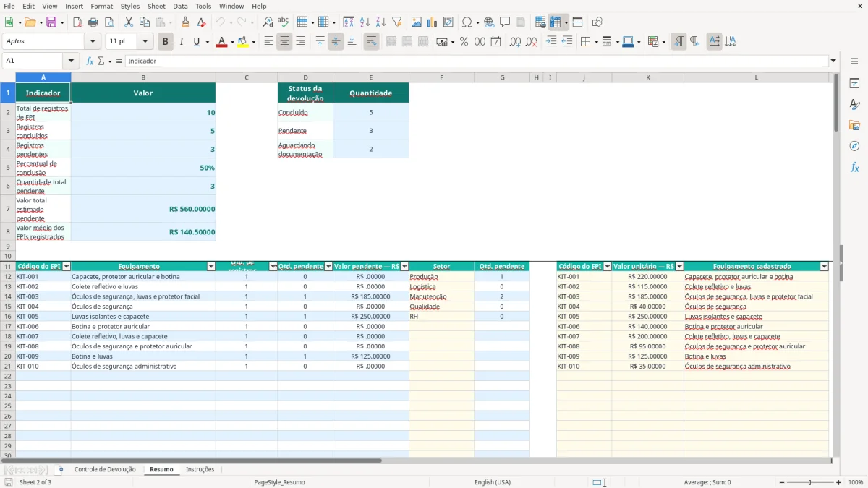The height and width of the screenshot is (488, 868).
Task: Open the sidebar Properties panel icon
Action: (854, 84)
